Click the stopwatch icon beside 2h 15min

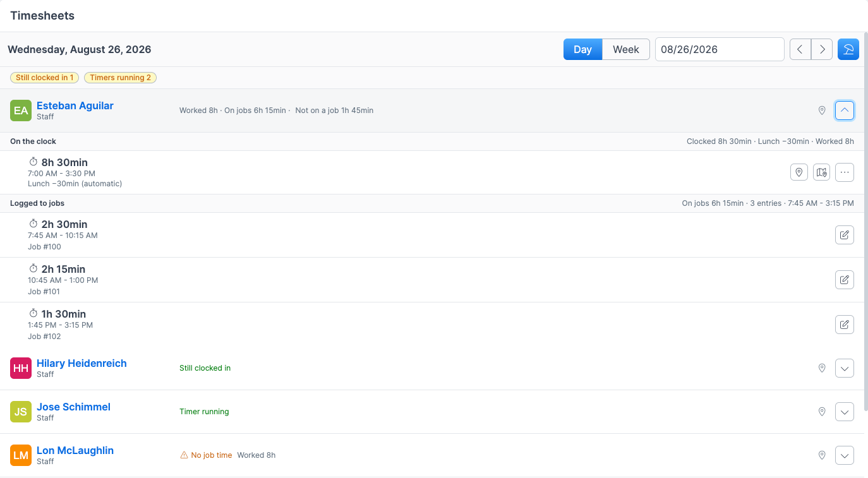point(33,269)
